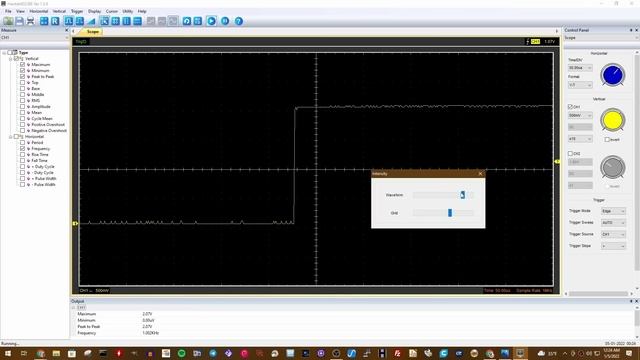640x360 pixels.
Task: Enable the Amplitude measurement checkbox
Action: point(22,107)
